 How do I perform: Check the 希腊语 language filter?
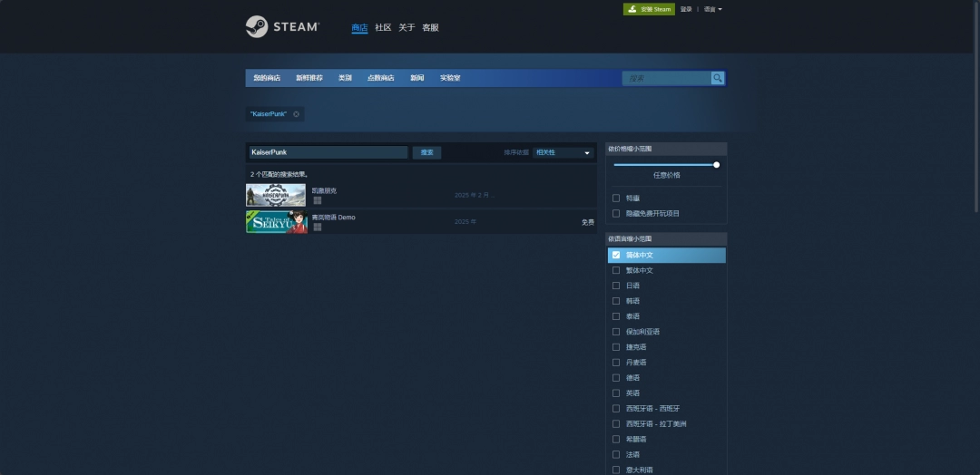616,439
